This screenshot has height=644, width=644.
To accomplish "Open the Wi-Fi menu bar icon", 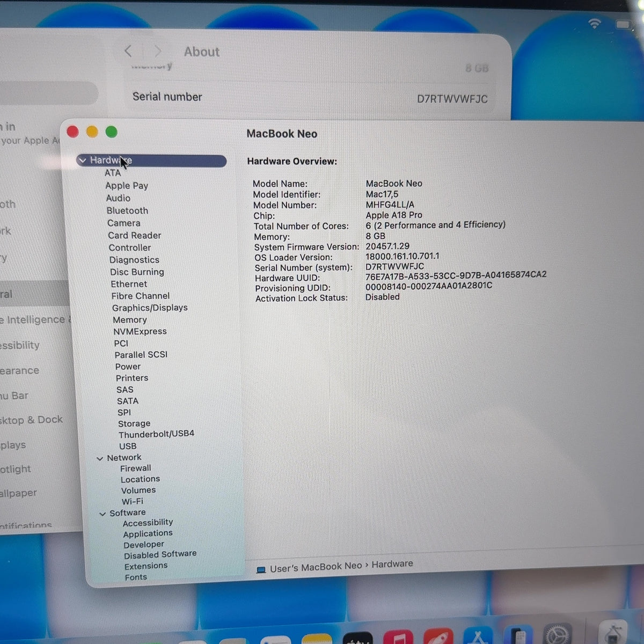I will [x=595, y=24].
